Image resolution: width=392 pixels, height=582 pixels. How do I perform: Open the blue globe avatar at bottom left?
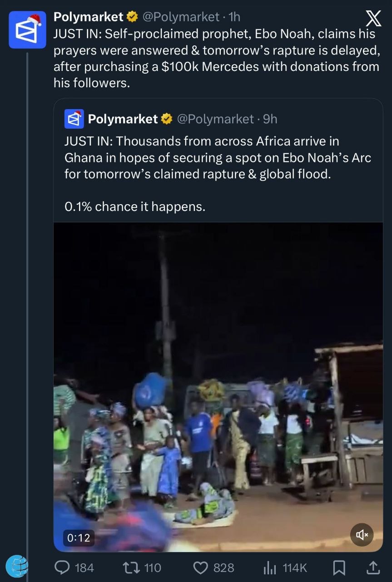17,567
